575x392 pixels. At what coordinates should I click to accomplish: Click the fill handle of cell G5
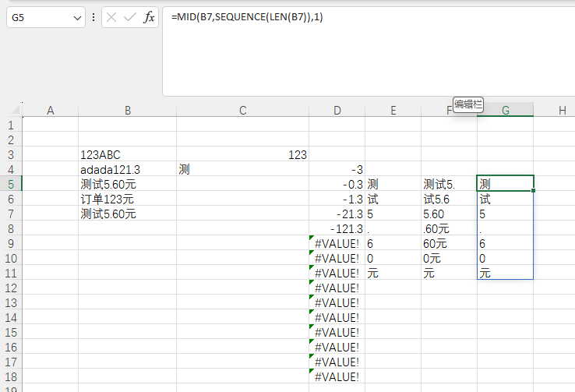tap(533, 191)
